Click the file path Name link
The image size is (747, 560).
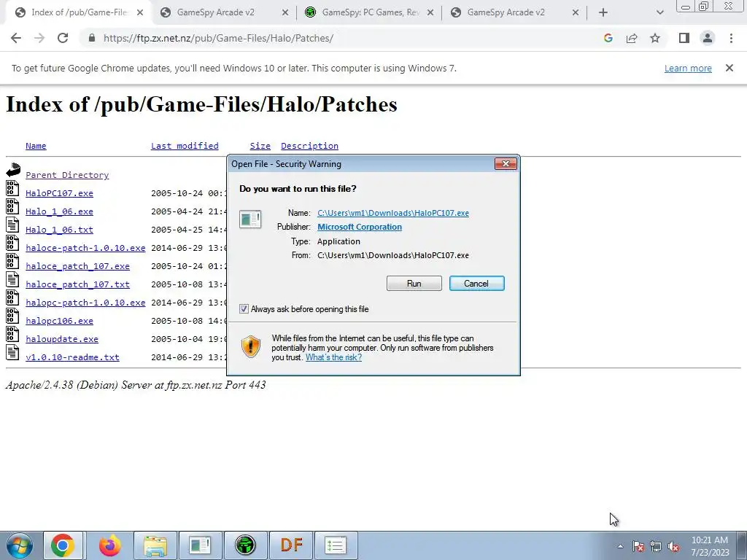[393, 213]
